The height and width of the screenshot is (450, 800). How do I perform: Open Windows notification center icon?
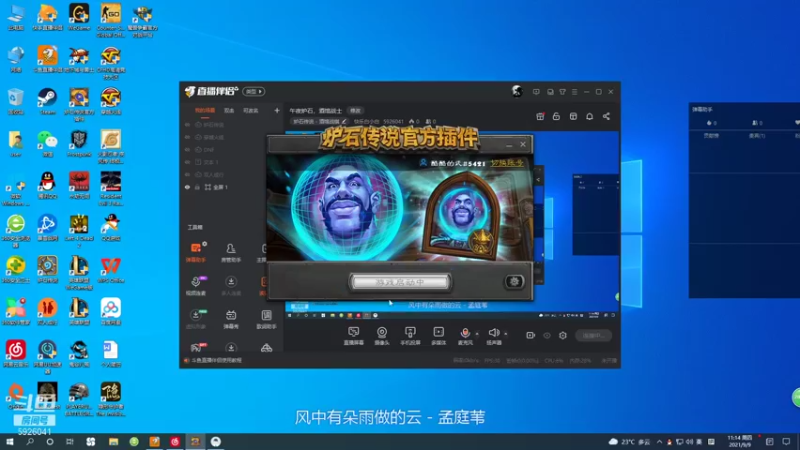click(x=786, y=441)
